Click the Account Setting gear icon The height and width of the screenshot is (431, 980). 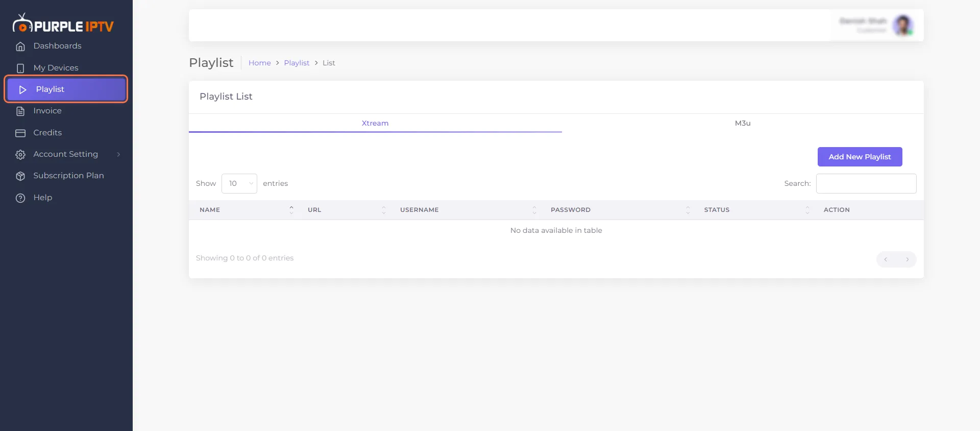point(20,154)
